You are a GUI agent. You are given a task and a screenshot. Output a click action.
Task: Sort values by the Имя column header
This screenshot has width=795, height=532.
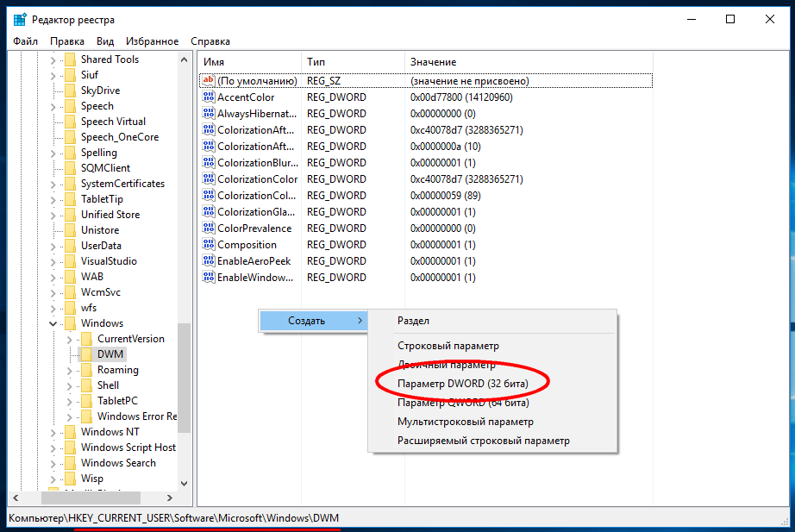pyautogui.click(x=249, y=62)
